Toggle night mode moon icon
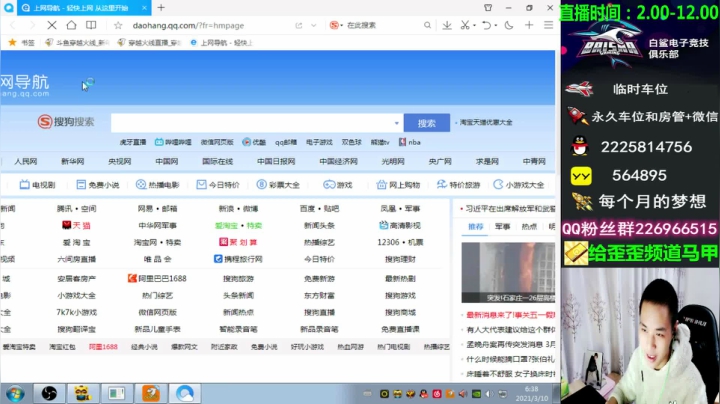Image resolution: width=720 pixels, height=404 pixels. (509, 25)
